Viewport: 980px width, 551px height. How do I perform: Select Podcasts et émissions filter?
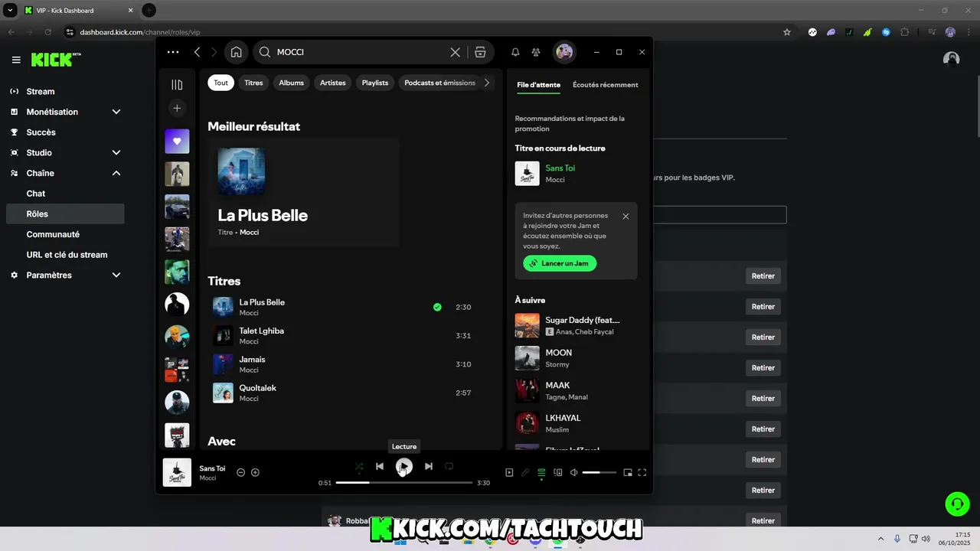[x=440, y=83]
